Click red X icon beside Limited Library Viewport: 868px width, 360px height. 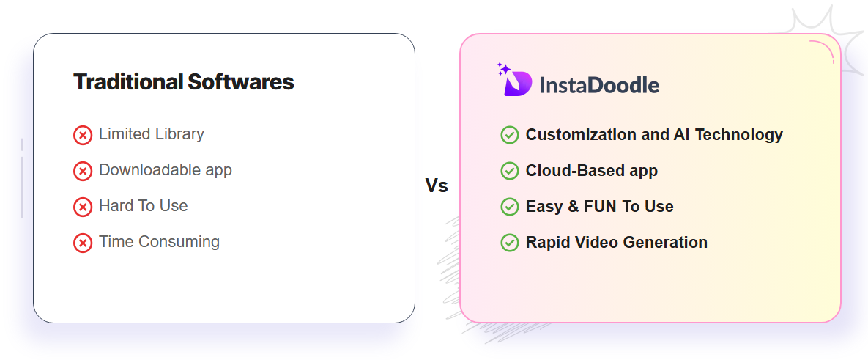tap(83, 135)
